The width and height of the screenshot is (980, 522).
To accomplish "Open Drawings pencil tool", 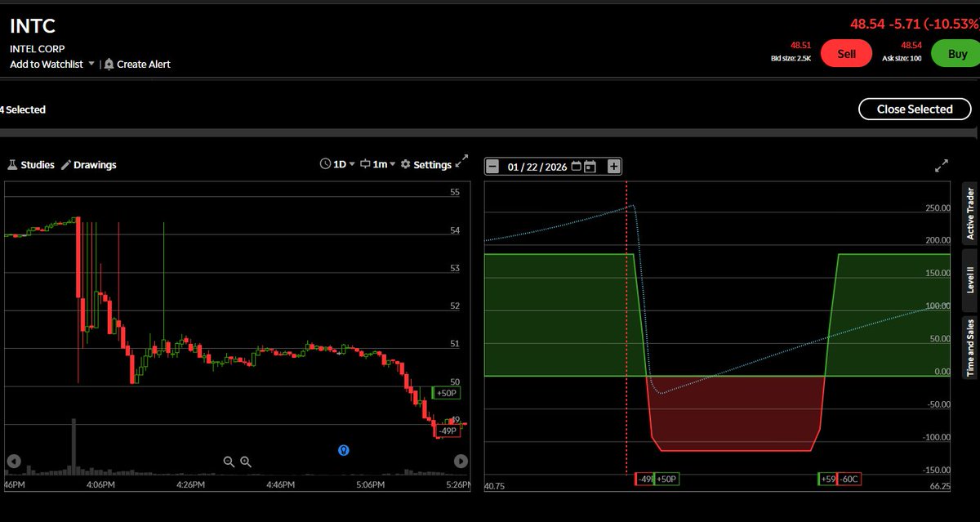I will (x=67, y=165).
